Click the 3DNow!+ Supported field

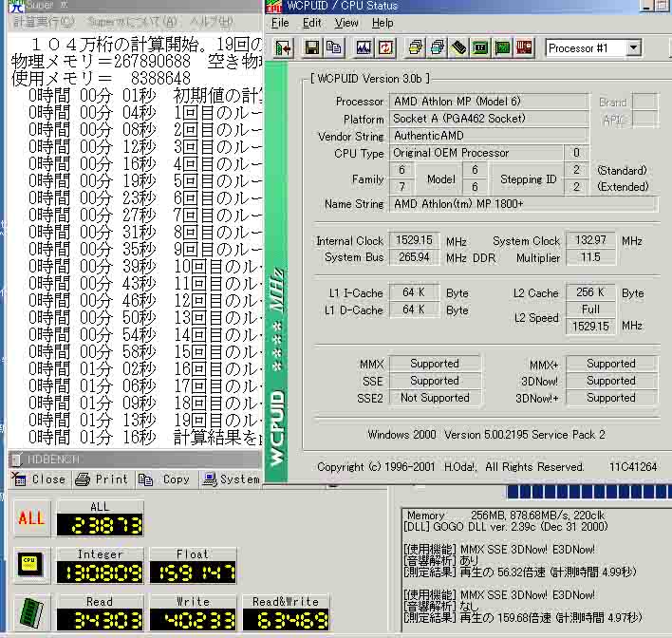pos(611,398)
